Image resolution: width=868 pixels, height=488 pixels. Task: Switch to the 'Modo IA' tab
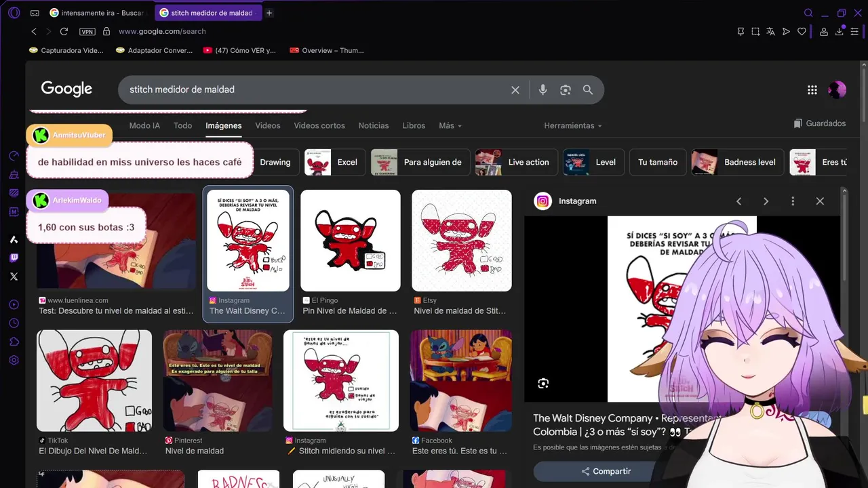tap(144, 125)
